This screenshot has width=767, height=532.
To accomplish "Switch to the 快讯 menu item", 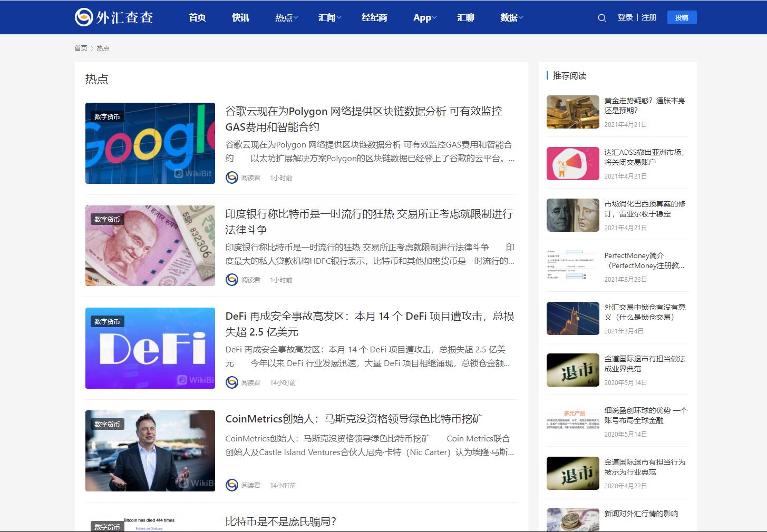I will click(x=240, y=17).
